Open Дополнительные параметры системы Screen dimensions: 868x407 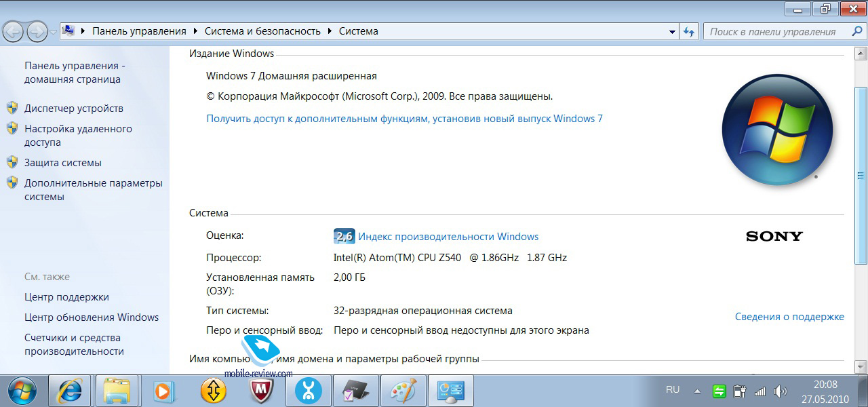point(94,190)
